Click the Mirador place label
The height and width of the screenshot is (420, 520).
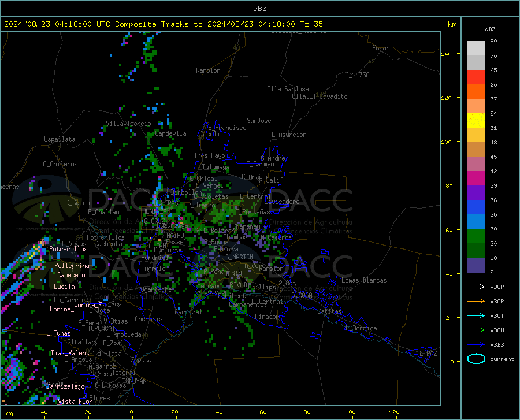[x=267, y=317]
